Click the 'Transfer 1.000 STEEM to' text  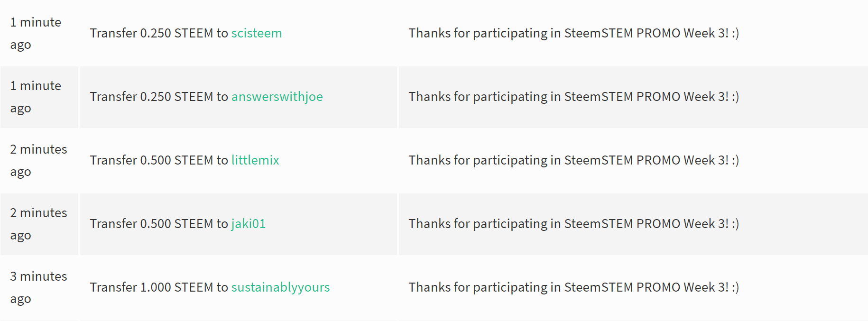coord(159,287)
